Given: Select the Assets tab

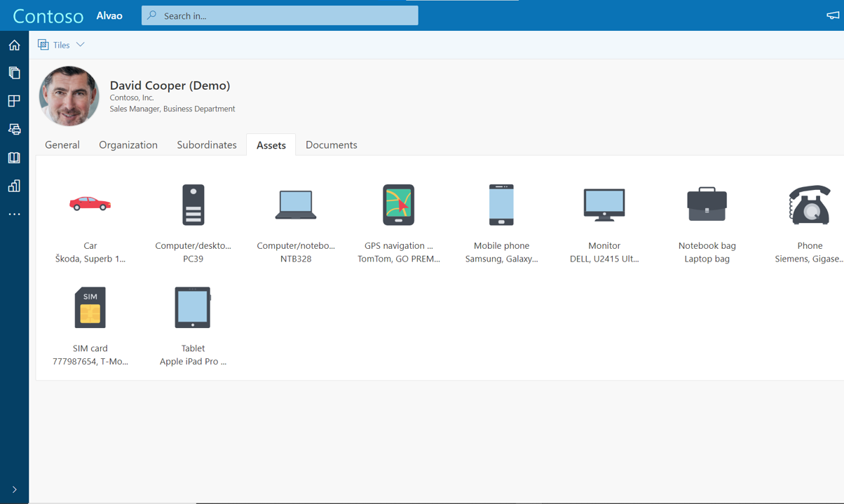Looking at the screenshot, I should click(x=271, y=145).
